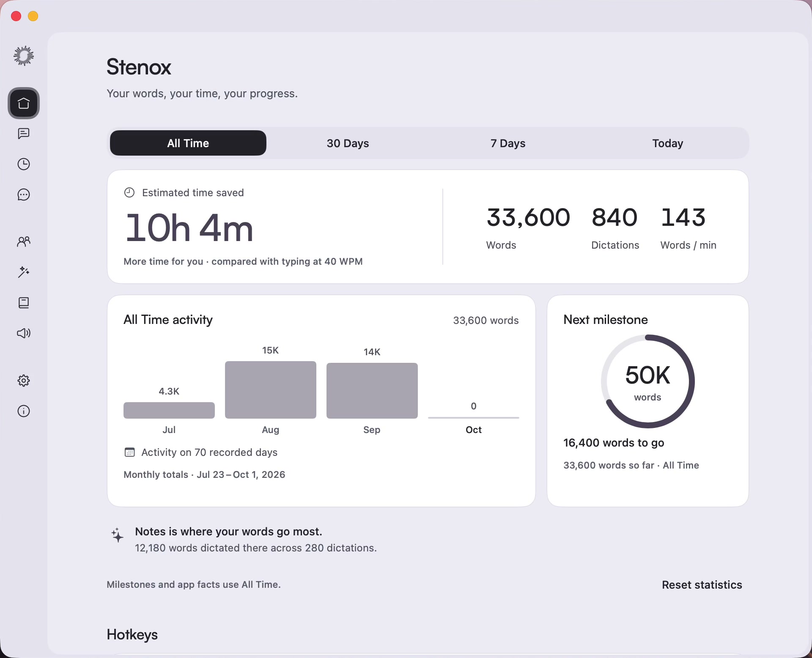Click the 50K words milestone progress ring
Viewport: 812px width, 658px height.
(648, 381)
